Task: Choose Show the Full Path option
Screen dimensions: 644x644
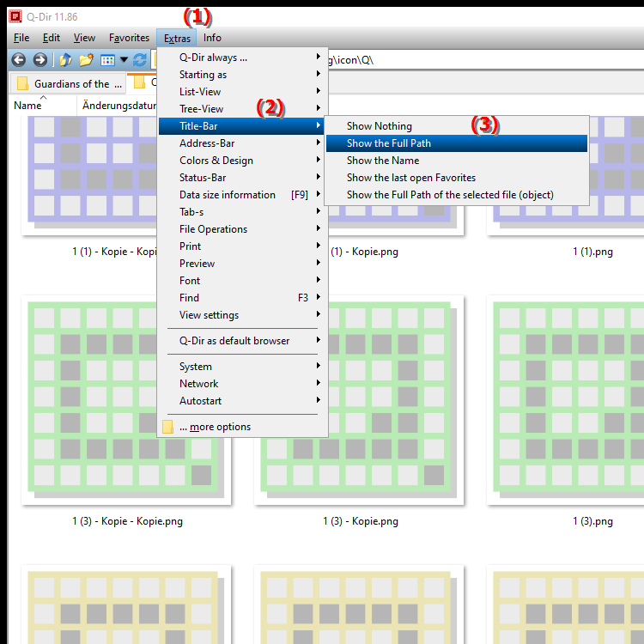Action: 457,143
